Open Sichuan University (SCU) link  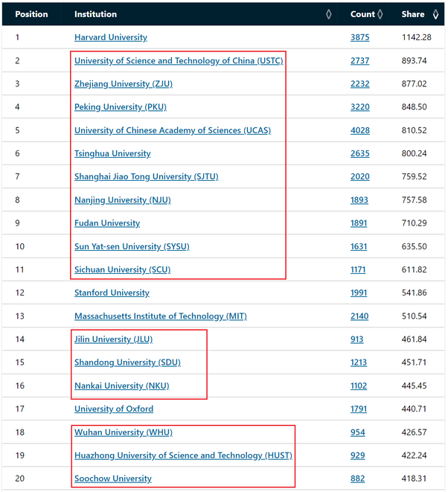click(x=122, y=269)
